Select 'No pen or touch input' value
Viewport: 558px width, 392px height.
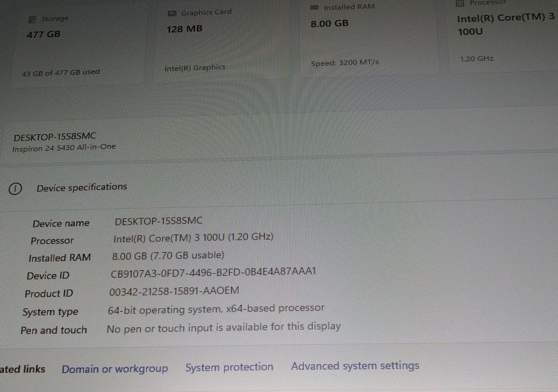click(x=224, y=328)
